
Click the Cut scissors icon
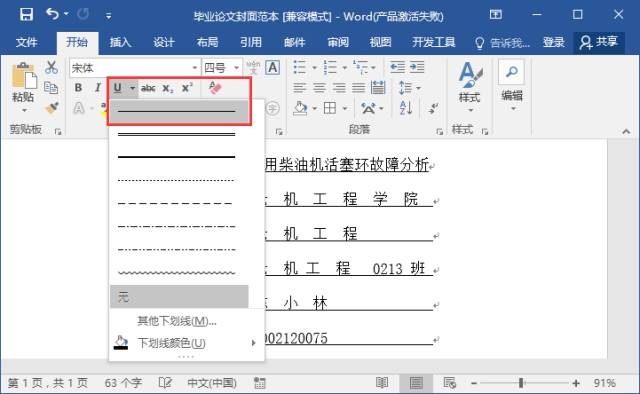pos(51,68)
